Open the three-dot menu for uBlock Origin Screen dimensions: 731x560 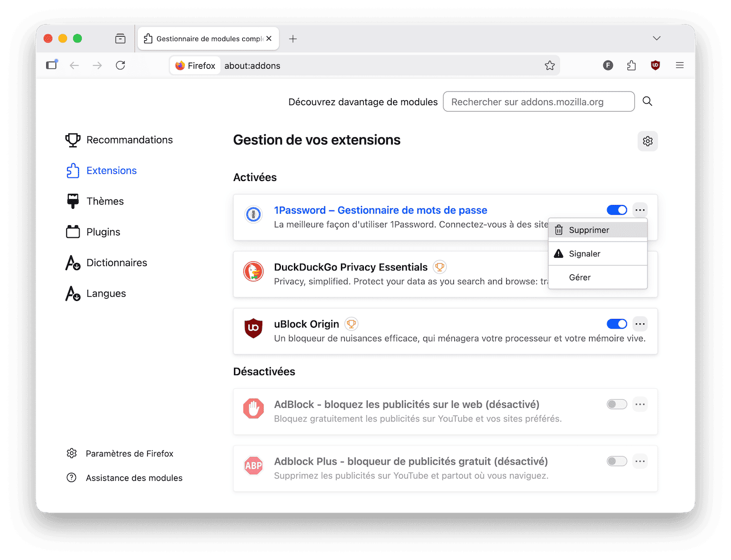pos(639,323)
